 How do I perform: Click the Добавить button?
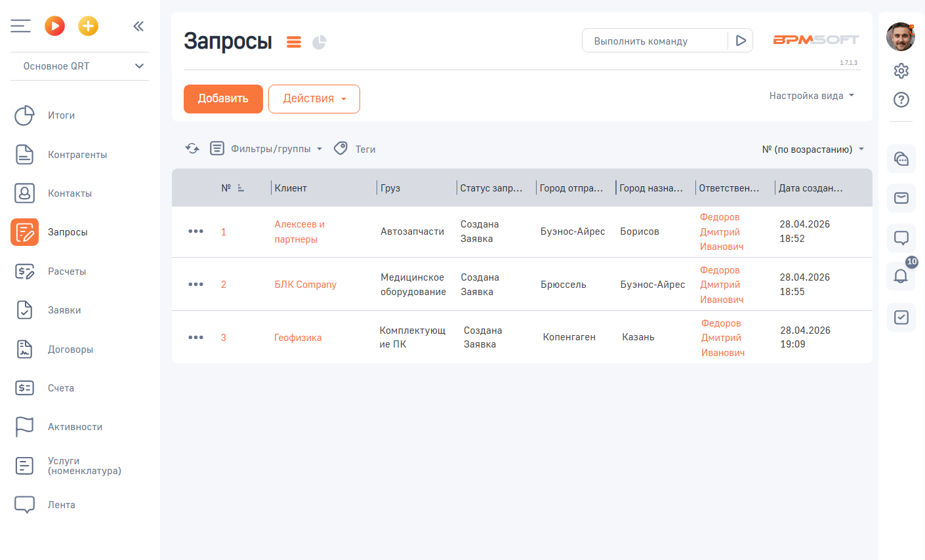point(223,99)
